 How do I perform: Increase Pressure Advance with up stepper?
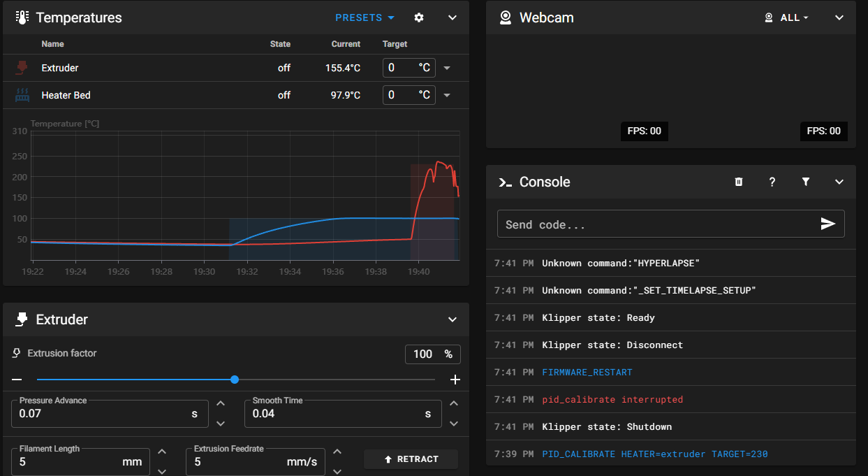[221, 403]
